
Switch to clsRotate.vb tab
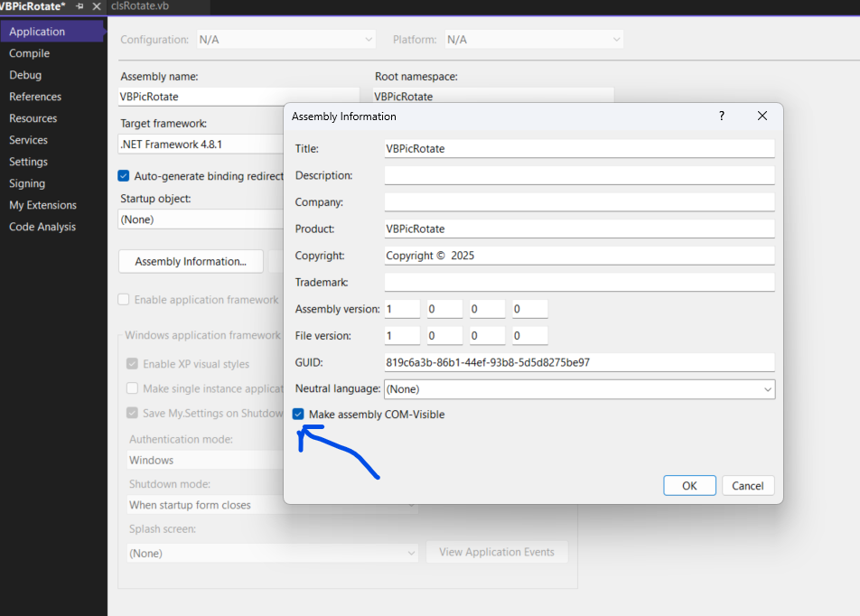point(140,6)
